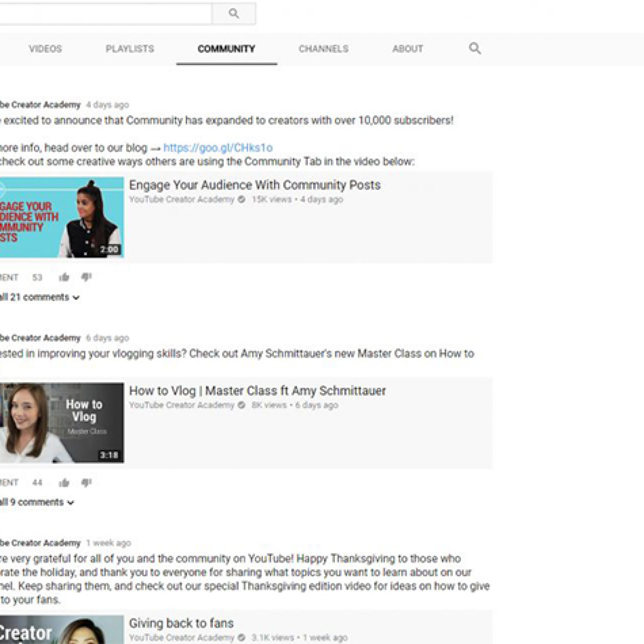Image resolution: width=644 pixels, height=644 pixels.
Task: Click verified badge next to 15K views channel name
Action: (242, 199)
